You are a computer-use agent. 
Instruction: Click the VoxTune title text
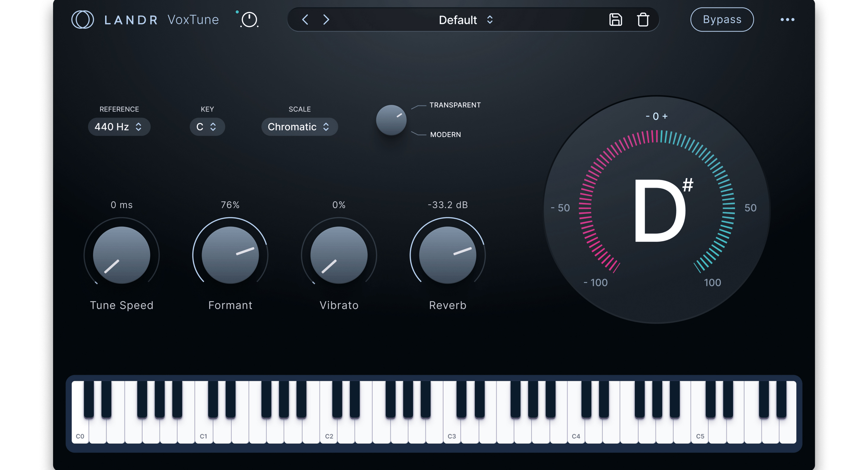[x=193, y=20]
